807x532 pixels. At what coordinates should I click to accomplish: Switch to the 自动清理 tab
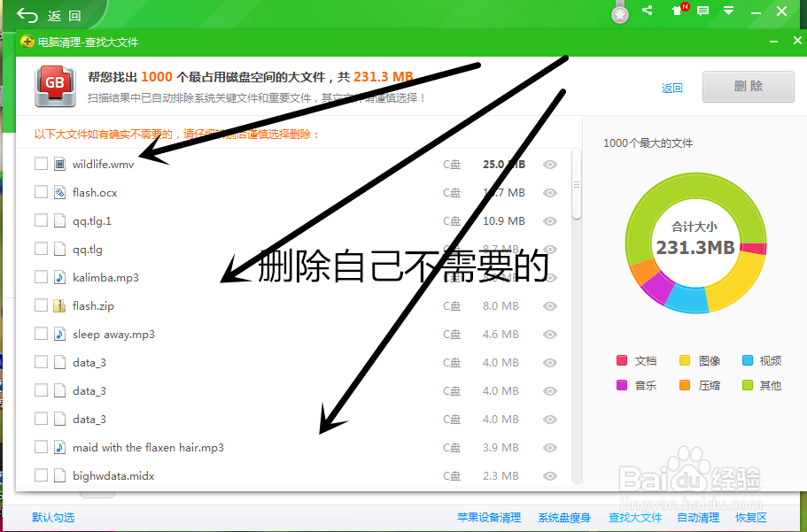pos(698,516)
